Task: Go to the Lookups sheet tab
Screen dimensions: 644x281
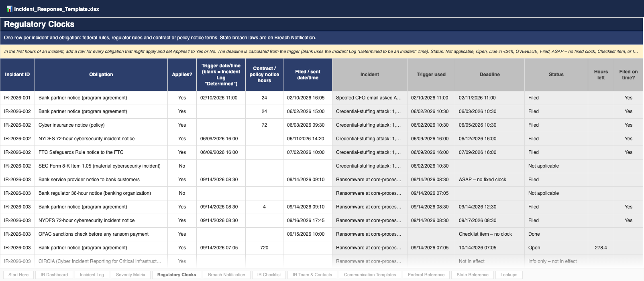Action: [x=509, y=275]
